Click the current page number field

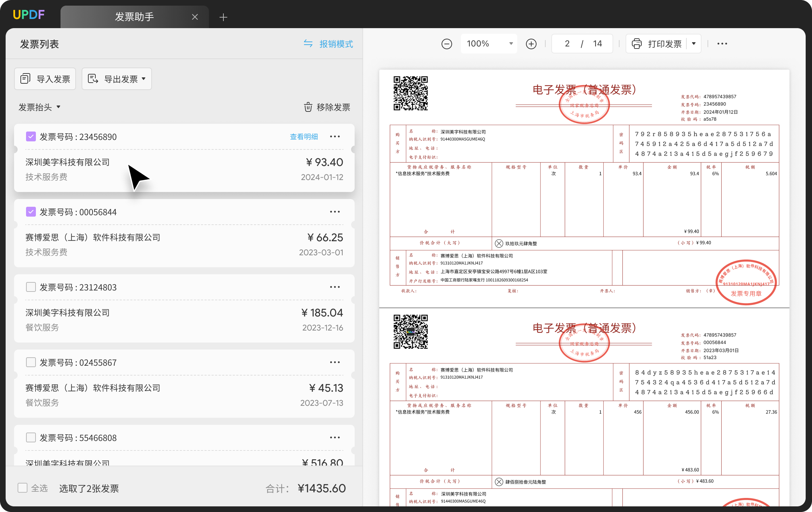coord(567,44)
